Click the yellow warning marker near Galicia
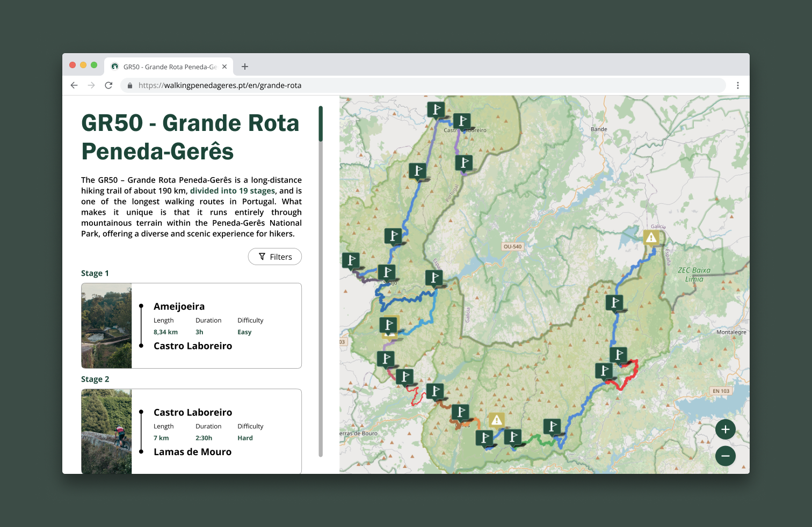 [x=651, y=237]
